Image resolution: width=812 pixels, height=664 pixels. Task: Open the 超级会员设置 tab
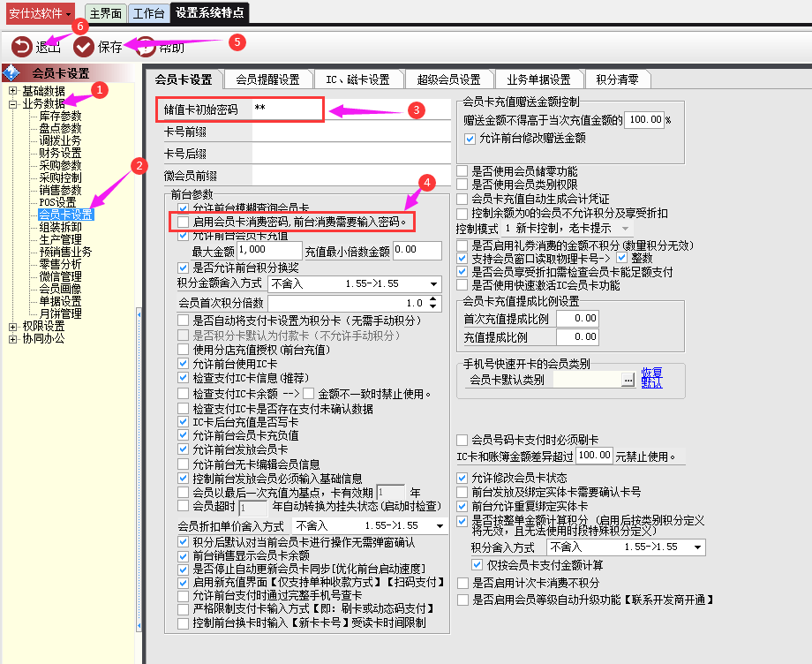point(448,79)
